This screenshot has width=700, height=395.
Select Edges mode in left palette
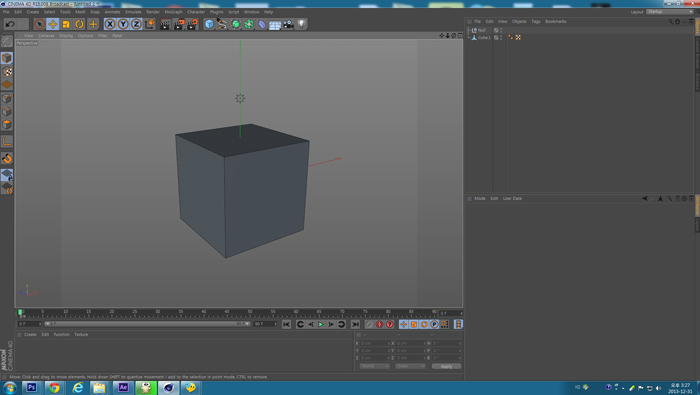click(x=7, y=112)
